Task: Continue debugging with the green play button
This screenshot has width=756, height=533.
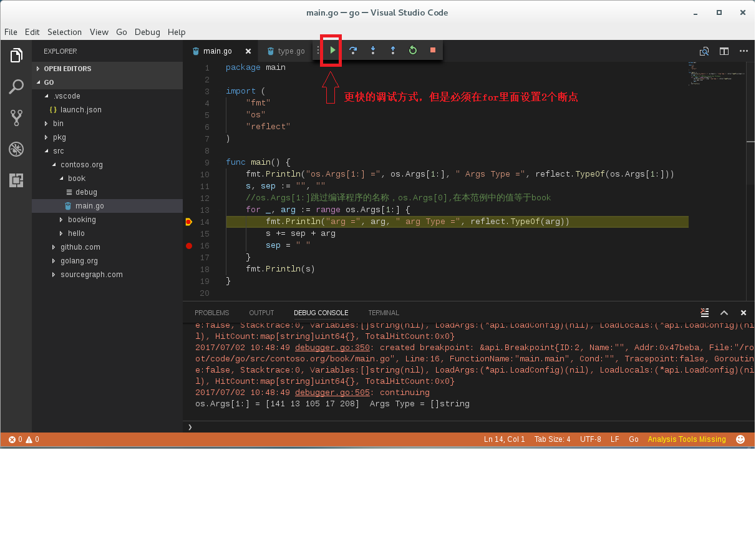Action: [x=332, y=51]
